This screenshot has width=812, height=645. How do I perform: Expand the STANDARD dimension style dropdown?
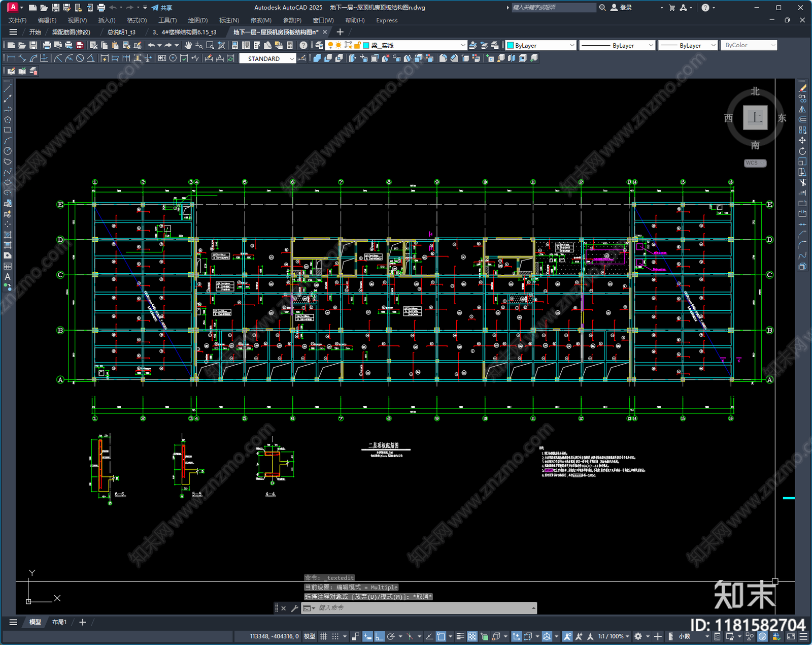pyautogui.click(x=292, y=58)
